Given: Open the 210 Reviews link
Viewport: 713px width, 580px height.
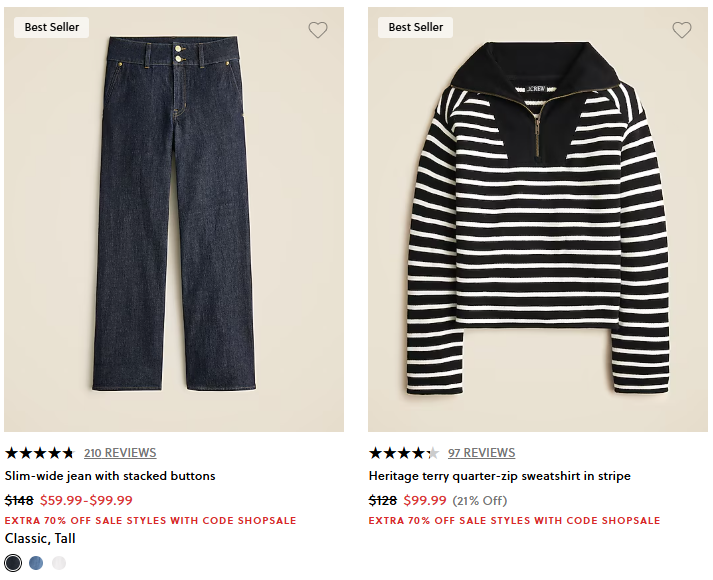Looking at the screenshot, I should coord(120,452).
